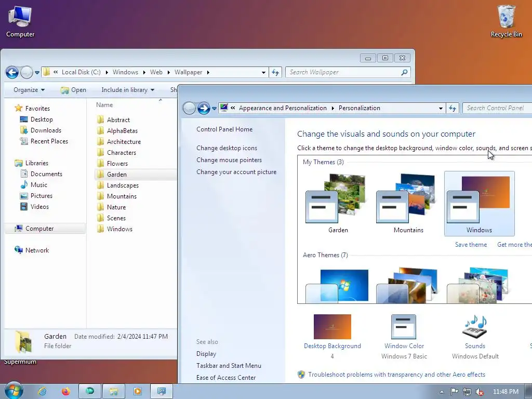Open Troubleshoot problems with transparency link

tap(396, 375)
